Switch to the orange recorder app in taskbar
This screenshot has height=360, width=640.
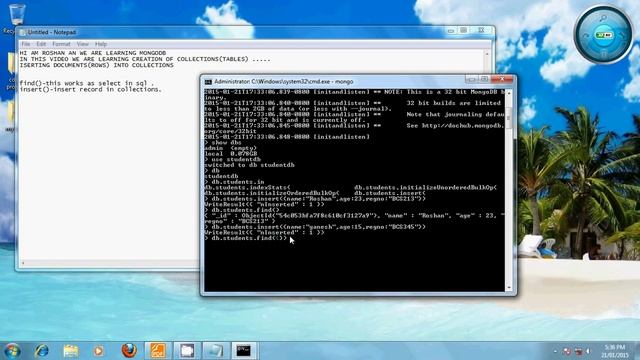158,351
